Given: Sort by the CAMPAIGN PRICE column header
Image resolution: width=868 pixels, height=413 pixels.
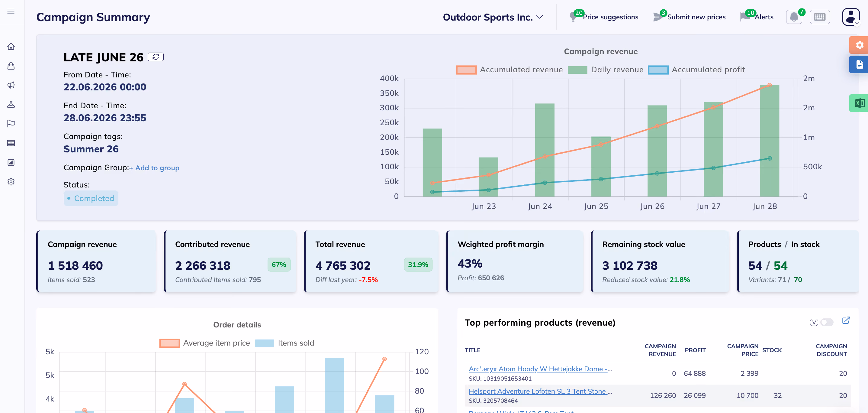Looking at the screenshot, I should point(742,350).
